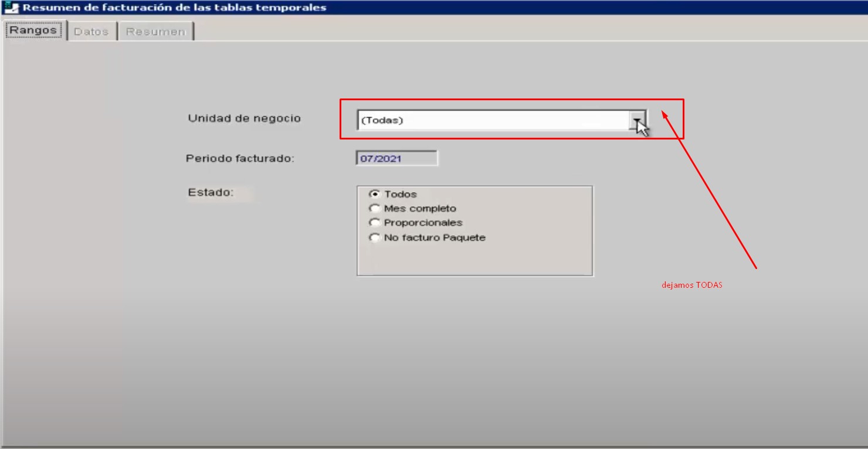Switch to the Rangos tab
Screen dimensions: 868x449
click(33, 30)
